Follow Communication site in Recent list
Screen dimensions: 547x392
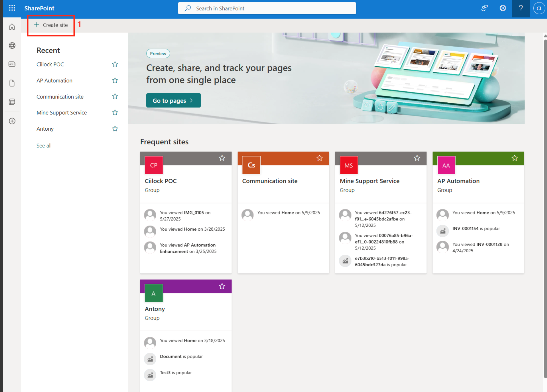[115, 96]
